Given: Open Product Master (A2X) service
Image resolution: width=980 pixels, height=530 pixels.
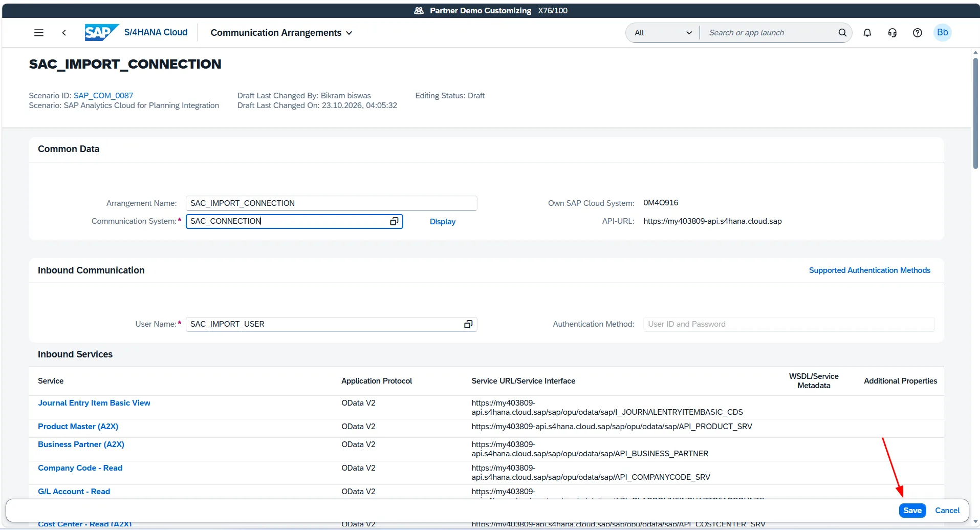Looking at the screenshot, I should [78, 427].
